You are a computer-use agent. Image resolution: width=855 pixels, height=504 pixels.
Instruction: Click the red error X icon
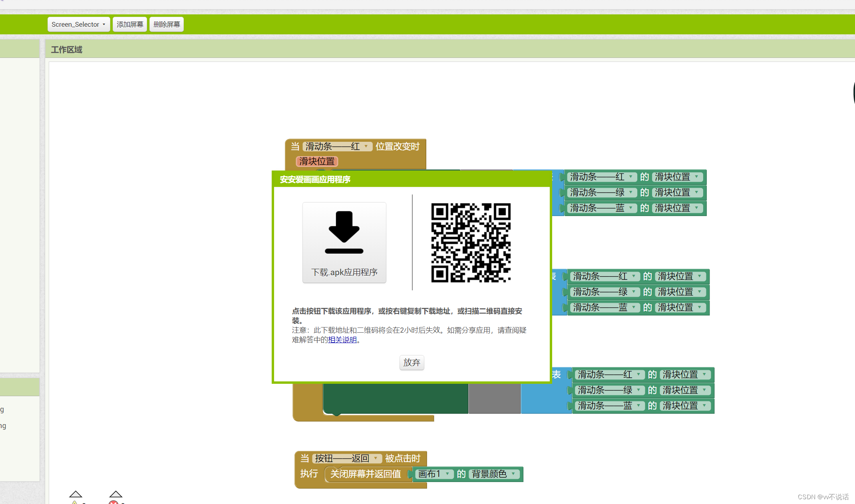113,502
